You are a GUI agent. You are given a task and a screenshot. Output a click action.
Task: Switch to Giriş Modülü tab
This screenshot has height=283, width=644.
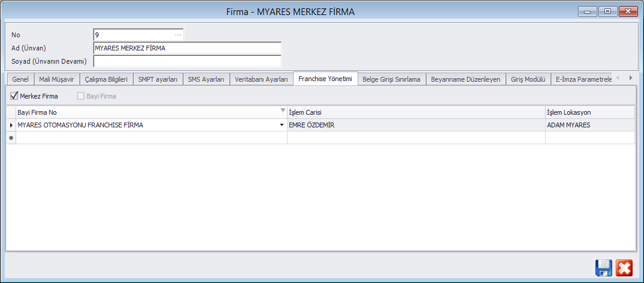click(528, 79)
